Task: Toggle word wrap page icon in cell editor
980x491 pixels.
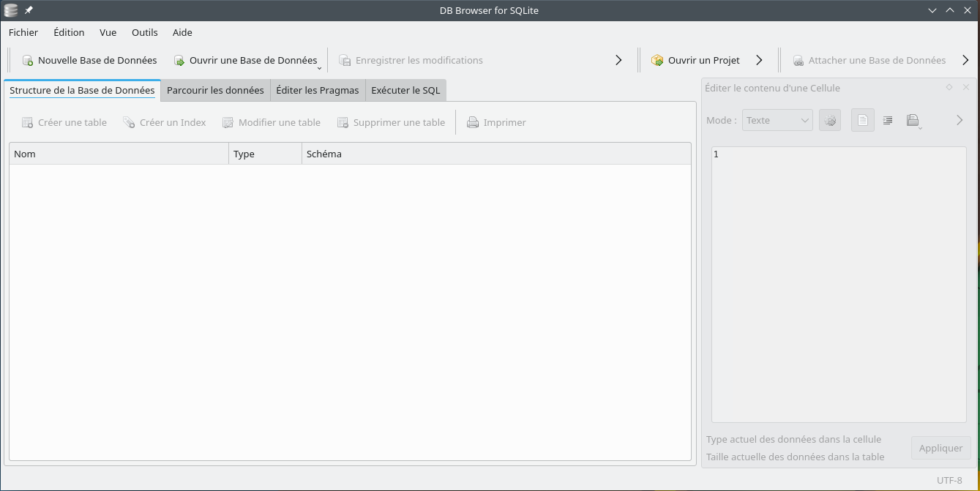Action: click(x=863, y=120)
